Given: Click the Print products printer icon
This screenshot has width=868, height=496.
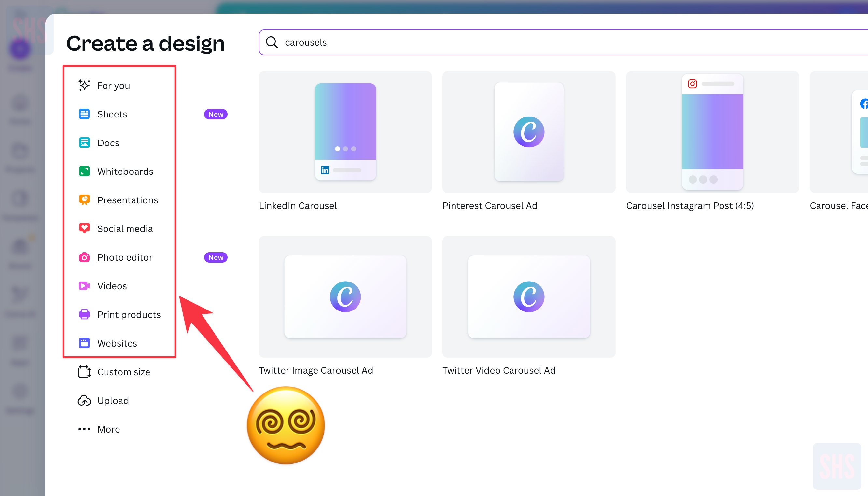Looking at the screenshot, I should pyautogui.click(x=84, y=314).
